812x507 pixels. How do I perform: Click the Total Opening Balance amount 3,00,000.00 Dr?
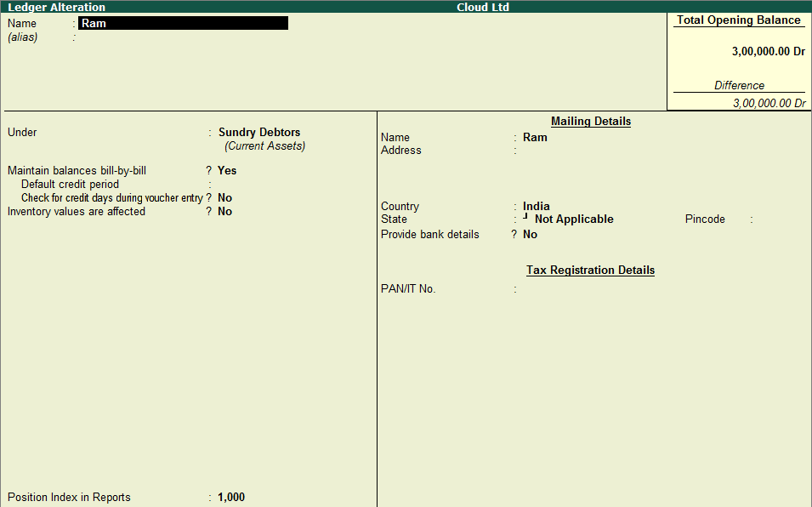tap(768, 52)
